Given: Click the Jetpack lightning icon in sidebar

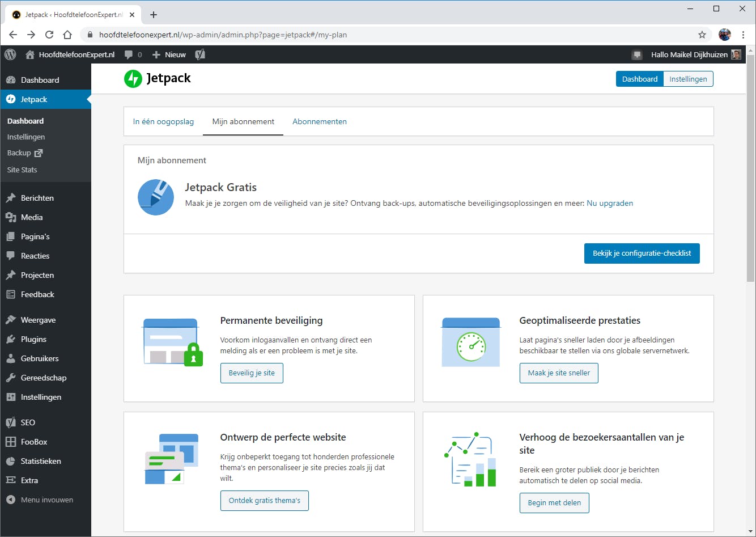Looking at the screenshot, I should (11, 99).
